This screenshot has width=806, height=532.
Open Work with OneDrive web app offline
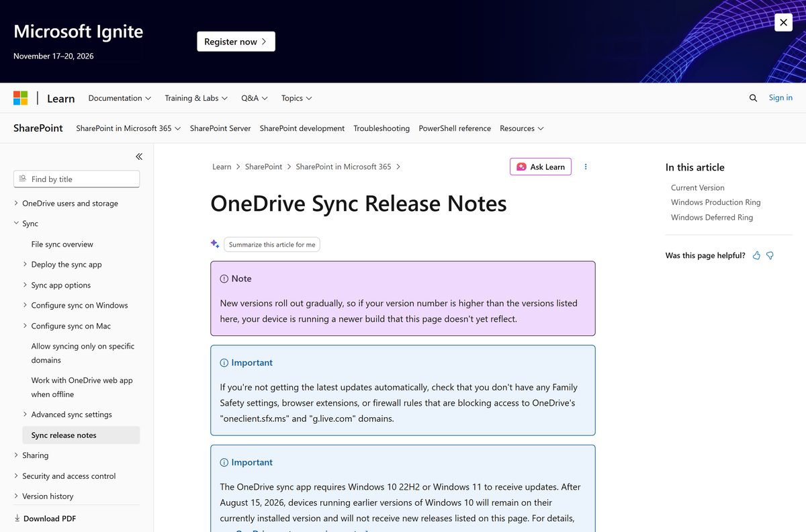tap(82, 388)
